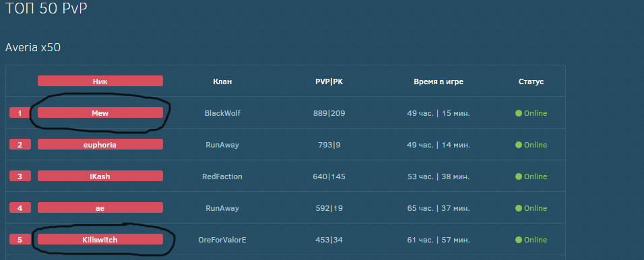Click the green status dot for ae
This screenshot has height=260, width=644.
(x=519, y=208)
